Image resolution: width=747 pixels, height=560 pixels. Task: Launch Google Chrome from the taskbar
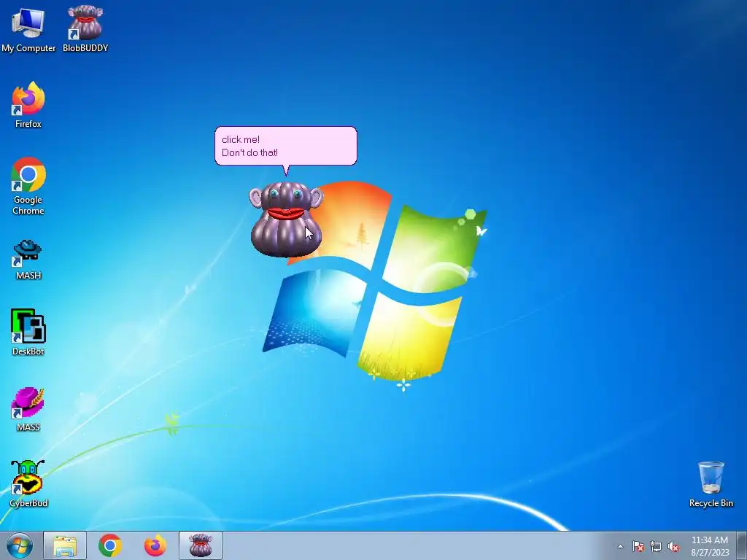110,545
